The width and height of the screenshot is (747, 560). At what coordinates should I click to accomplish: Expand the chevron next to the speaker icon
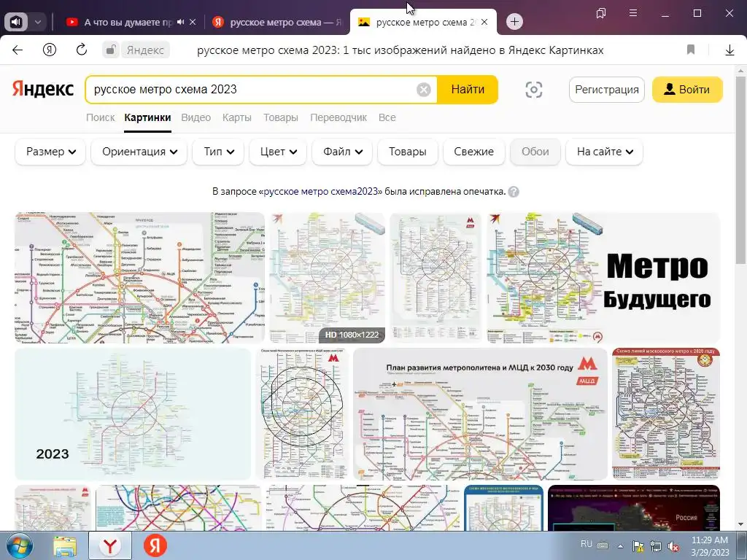38,22
